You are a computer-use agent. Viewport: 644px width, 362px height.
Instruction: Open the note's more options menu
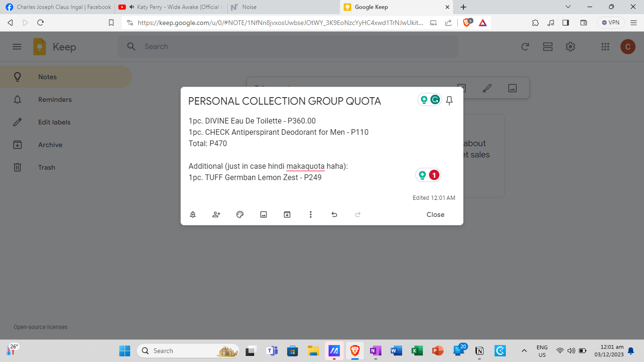tap(311, 214)
